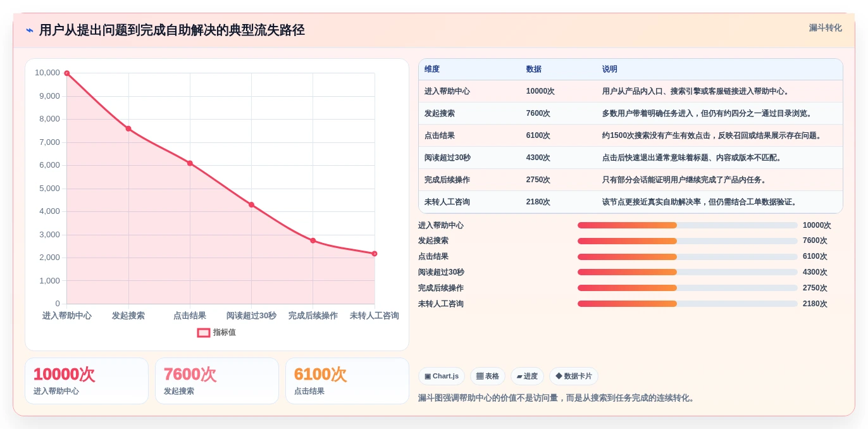The image size is (868, 429).
Task: Select the 数据卡片 chip
Action: 574,376
